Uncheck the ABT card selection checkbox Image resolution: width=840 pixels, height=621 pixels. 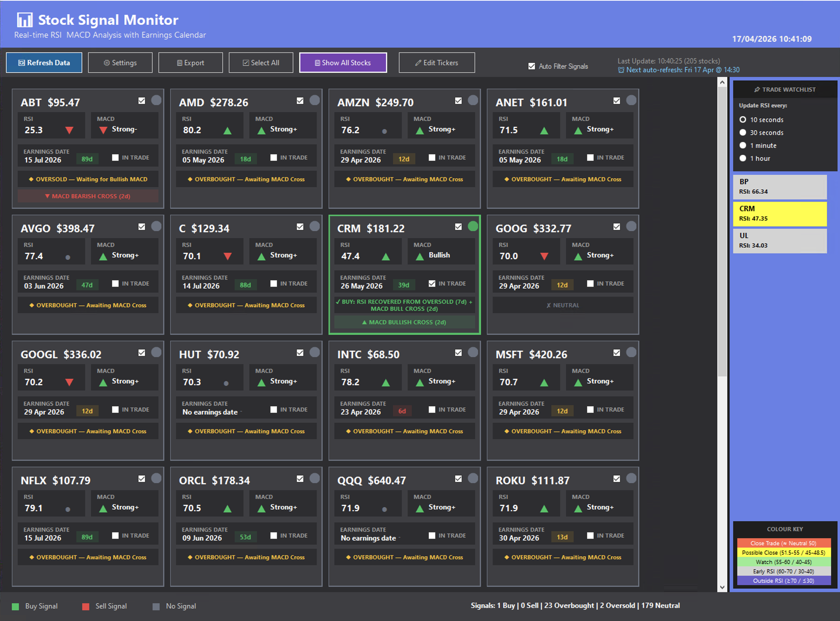tap(141, 100)
